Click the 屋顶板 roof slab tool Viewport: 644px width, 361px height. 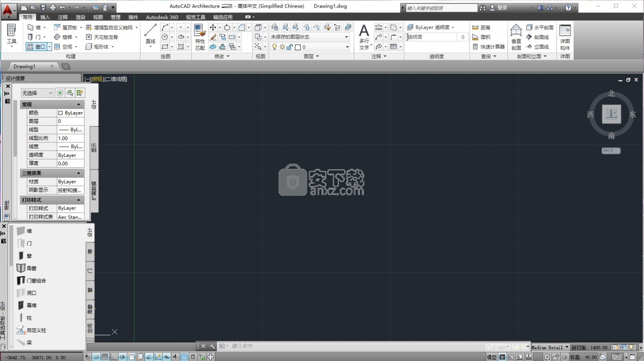tap(66, 27)
